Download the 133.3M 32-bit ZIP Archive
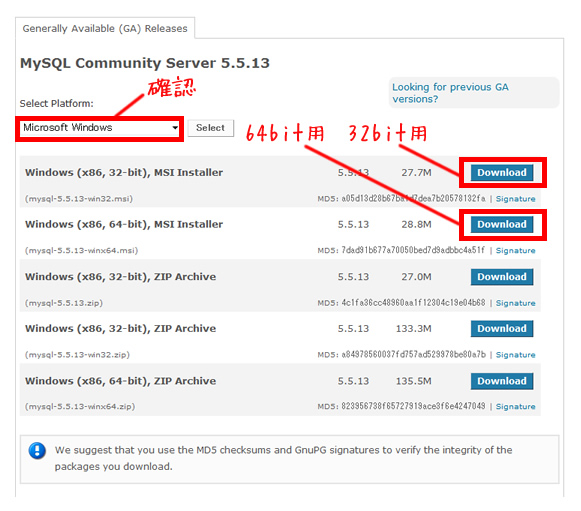The width and height of the screenshot is (581, 511). pyautogui.click(x=502, y=329)
